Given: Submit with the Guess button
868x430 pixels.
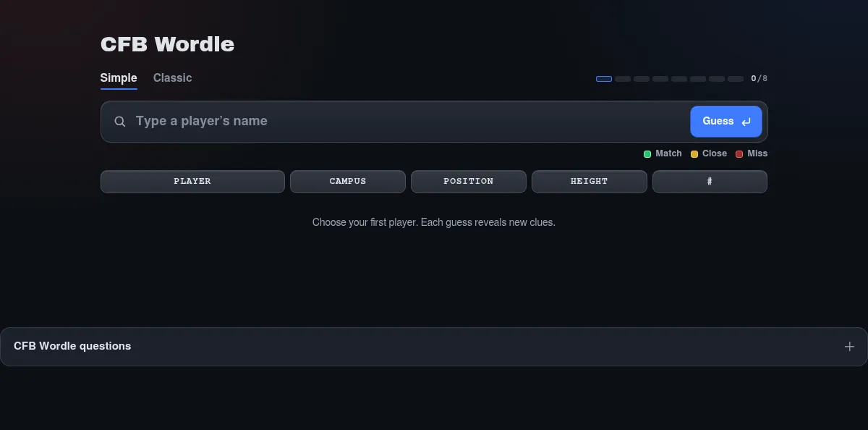Looking at the screenshot, I should click(x=726, y=122).
